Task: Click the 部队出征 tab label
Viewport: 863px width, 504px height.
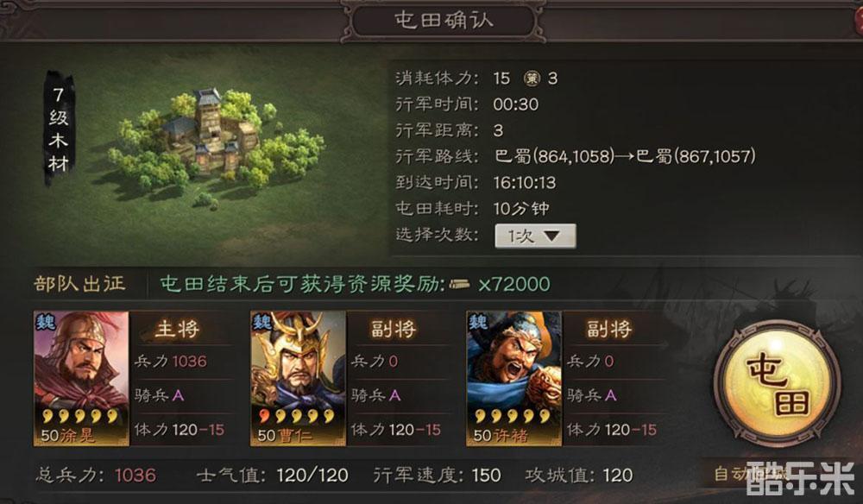Action: click(x=79, y=284)
